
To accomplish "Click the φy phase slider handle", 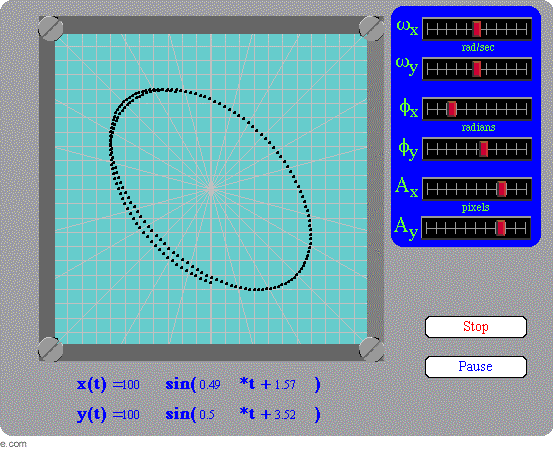I will click(484, 149).
